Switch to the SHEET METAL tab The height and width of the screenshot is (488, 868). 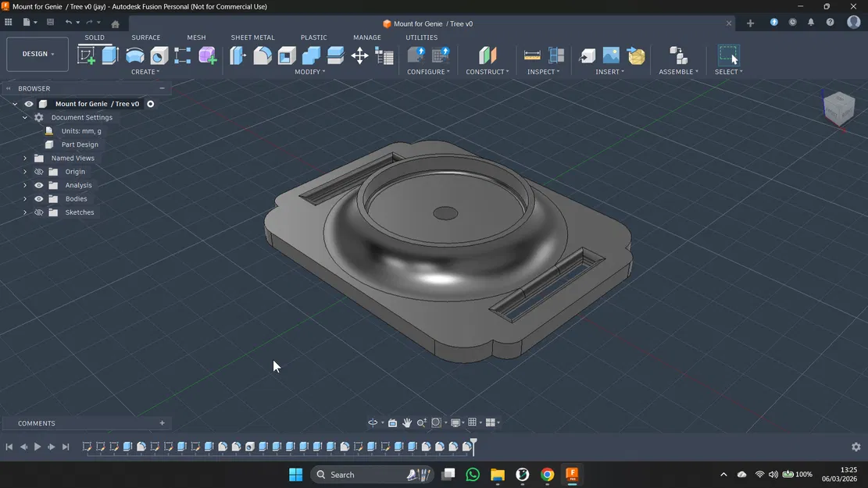pos(252,37)
